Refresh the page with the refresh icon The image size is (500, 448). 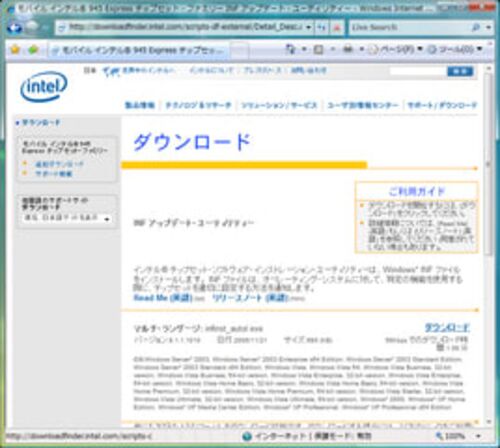[322, 28]
